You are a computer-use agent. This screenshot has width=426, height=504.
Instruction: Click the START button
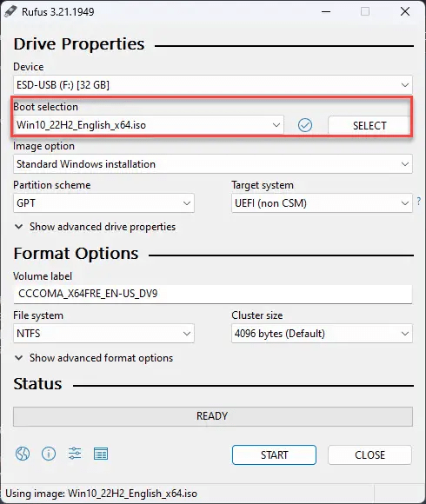tap(274, 454)
